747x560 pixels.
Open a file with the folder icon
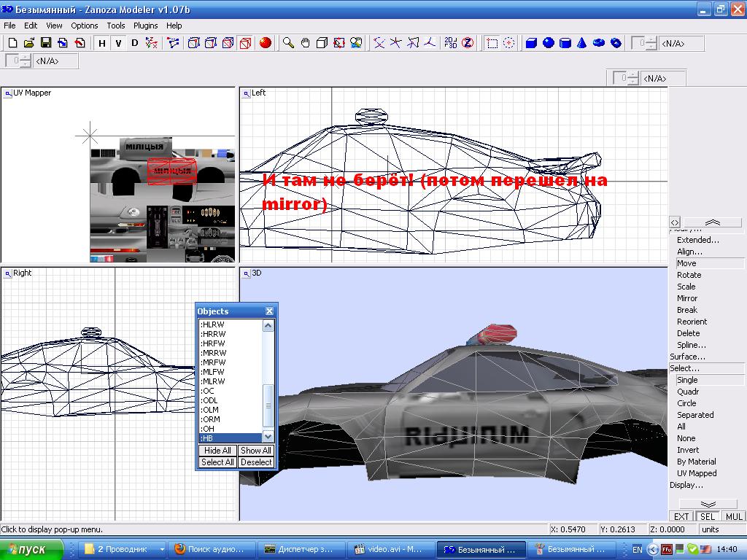point(29,43)
